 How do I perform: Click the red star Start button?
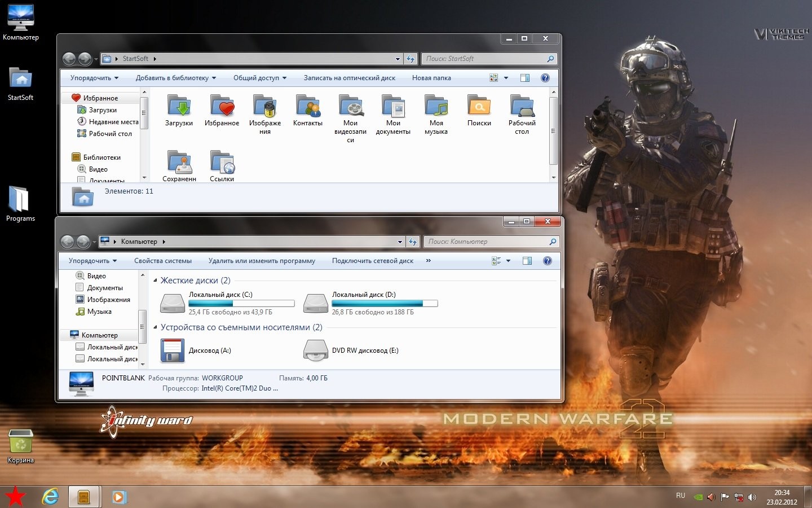point(16,497)
